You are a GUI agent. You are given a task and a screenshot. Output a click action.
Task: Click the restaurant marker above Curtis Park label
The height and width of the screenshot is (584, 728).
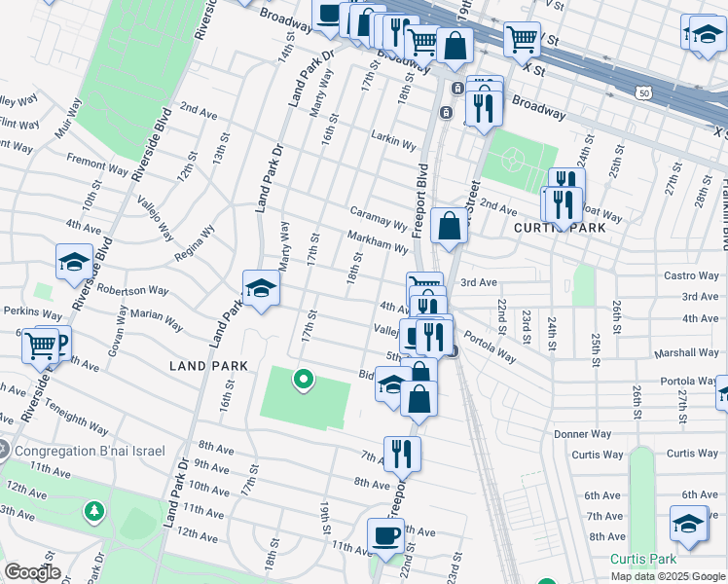coord(564,203)
